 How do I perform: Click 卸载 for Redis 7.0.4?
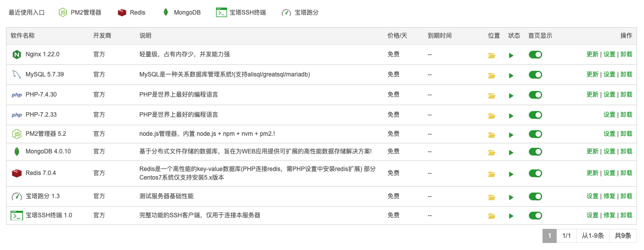(x=626, y=173)
